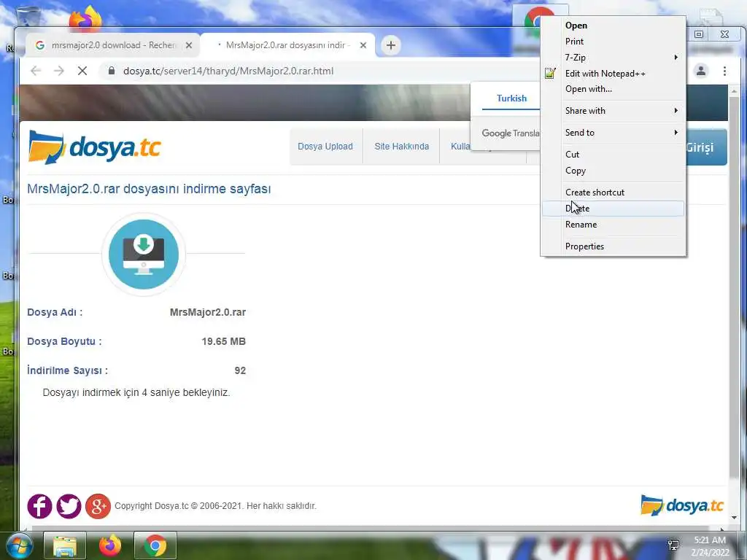Expand the 7-Zip submenu
Image resolution: width=747 pixels, height=560 pixels.
point(613,57)
